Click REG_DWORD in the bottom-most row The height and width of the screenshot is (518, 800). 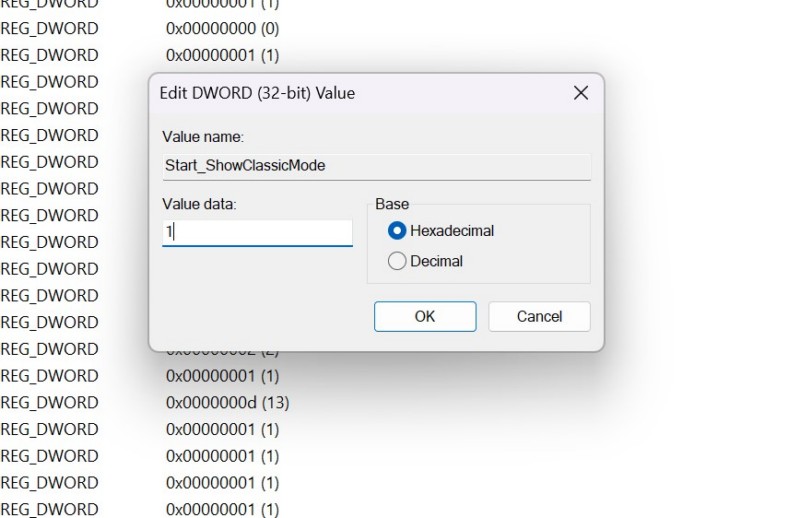coord(50,509)
